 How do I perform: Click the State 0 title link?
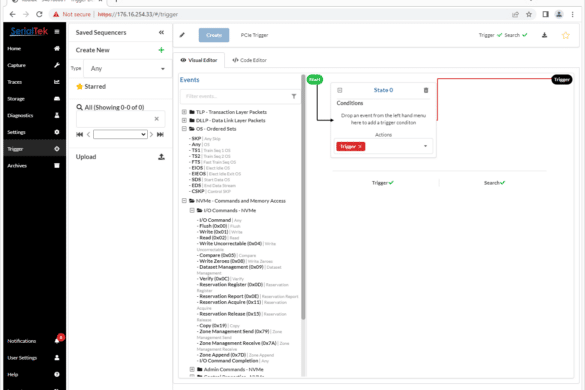point(383,90)
